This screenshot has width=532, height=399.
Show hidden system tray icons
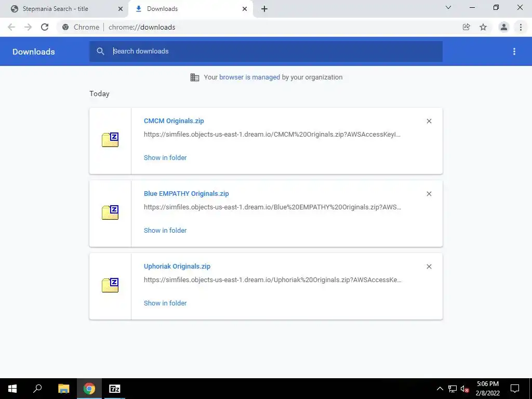(x=440, y=389)
